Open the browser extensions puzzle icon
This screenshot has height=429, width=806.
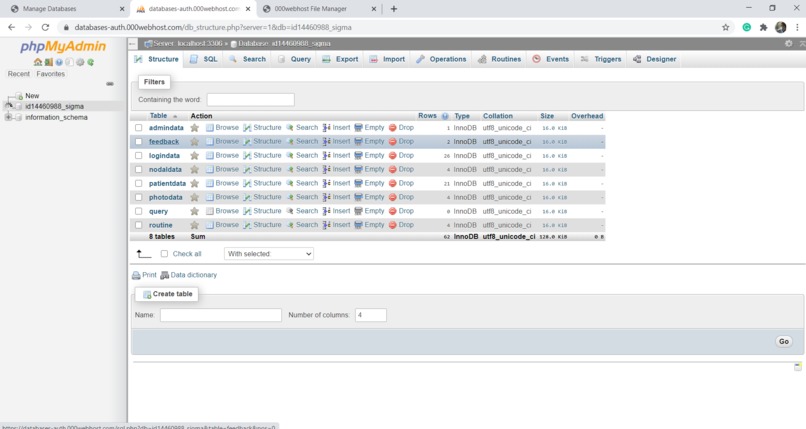763,27
